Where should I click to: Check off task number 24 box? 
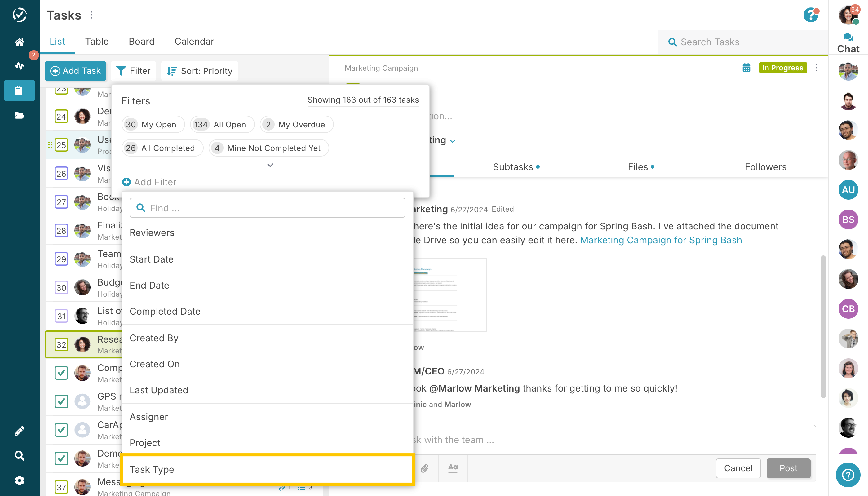(61, 117)
